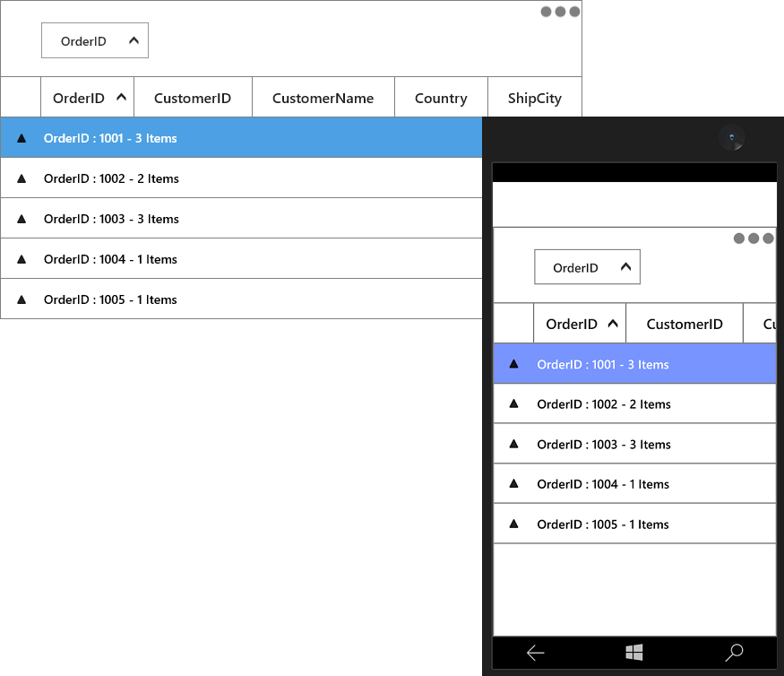Tap the search magnifier on phone
The image size is (784, 676).
pos(734,653)
